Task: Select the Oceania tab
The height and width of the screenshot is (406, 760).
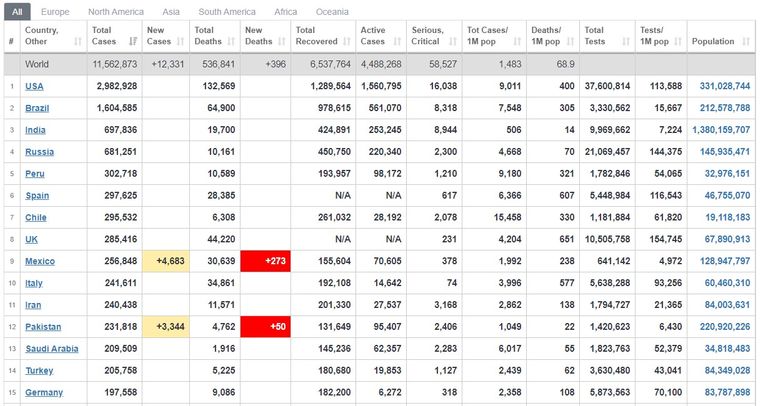Action: pyautogui.click(x=330, y=12)
